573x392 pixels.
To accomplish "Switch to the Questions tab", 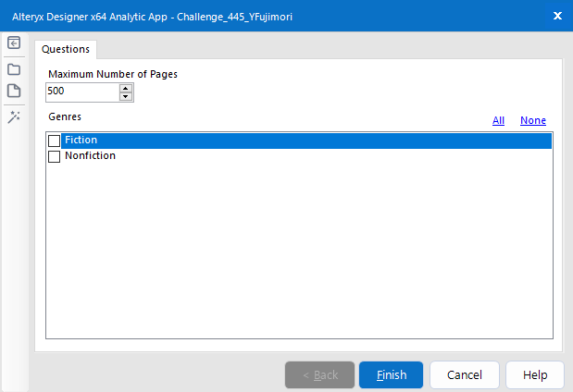I will click(x=66, y=49).
